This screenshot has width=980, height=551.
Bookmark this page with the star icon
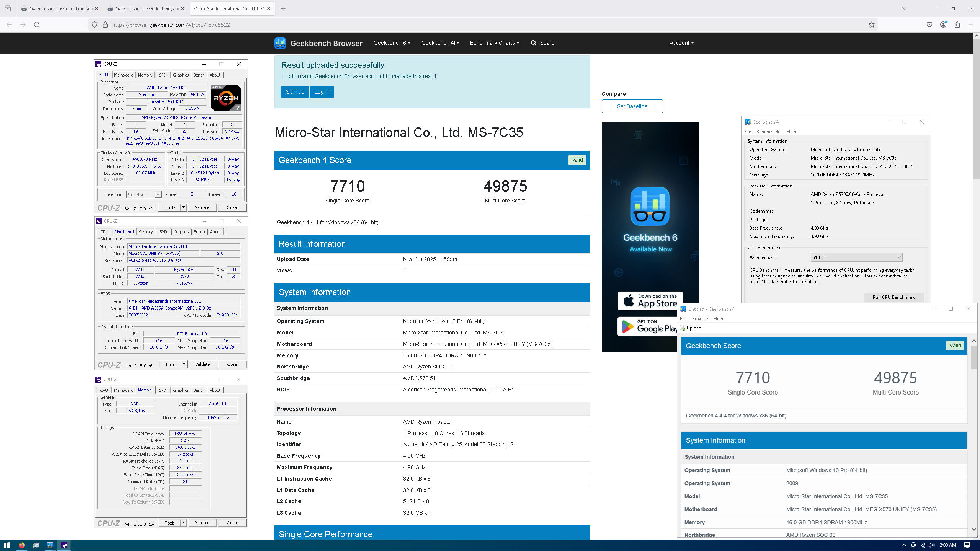(x=872, y=24)
